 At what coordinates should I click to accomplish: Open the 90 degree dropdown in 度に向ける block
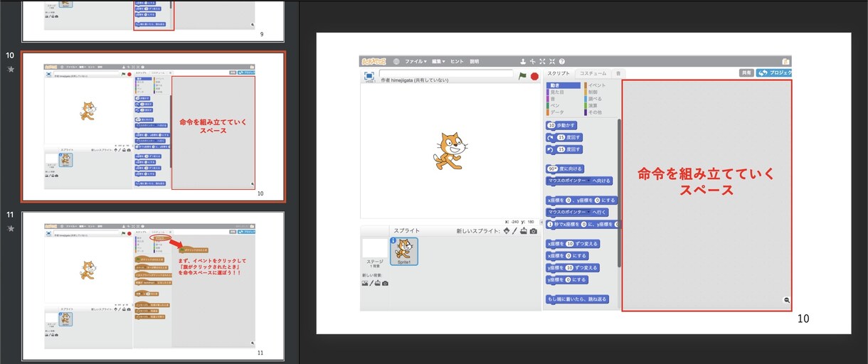tap(554, 168)
